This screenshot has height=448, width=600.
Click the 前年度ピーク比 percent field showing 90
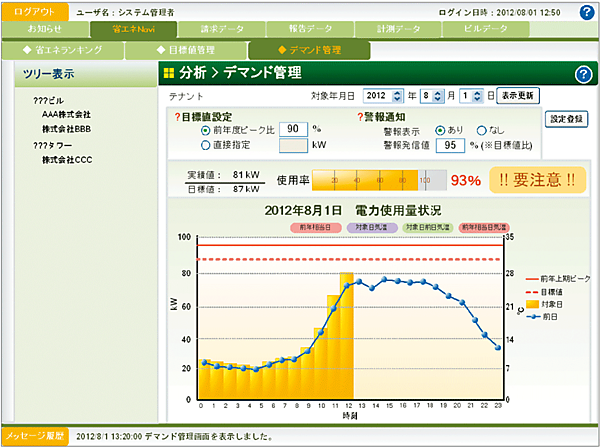pyautogui.click(x=293, y=129)
